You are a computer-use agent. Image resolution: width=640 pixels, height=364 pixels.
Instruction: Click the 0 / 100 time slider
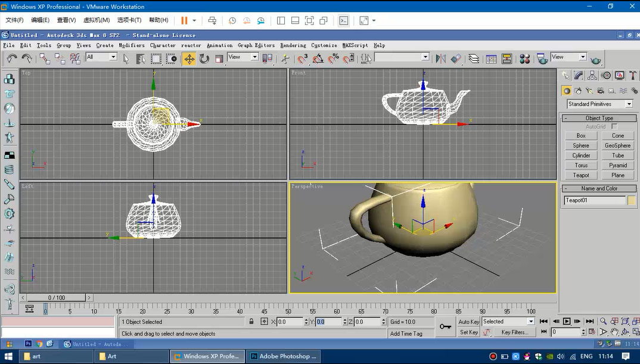(x=57, y=297)
